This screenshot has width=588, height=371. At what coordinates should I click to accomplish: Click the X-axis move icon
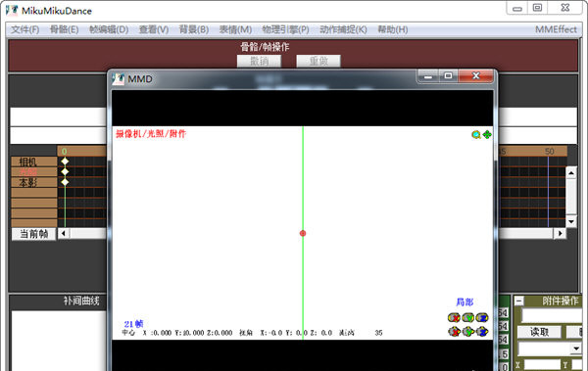click(454, 332)
